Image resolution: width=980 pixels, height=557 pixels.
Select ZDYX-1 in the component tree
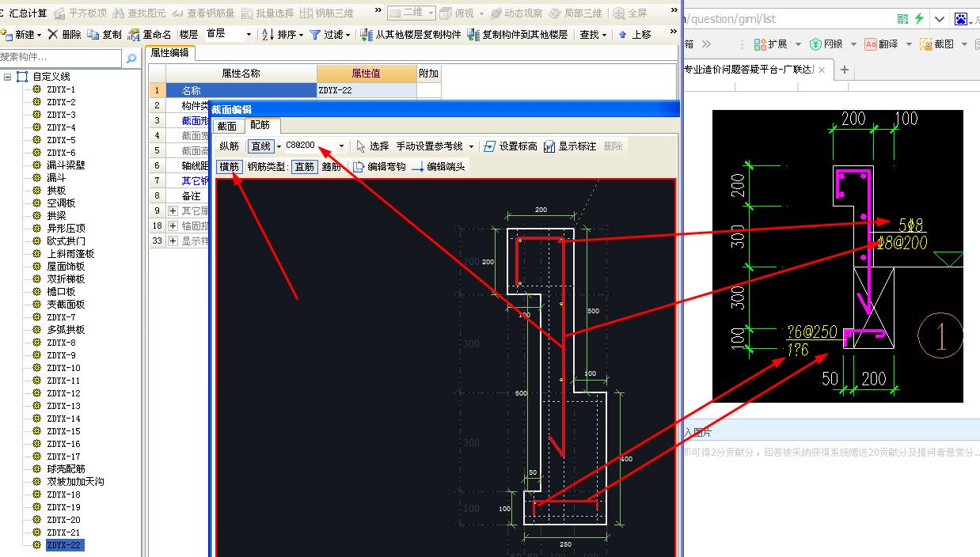click(x=61, y=89)
